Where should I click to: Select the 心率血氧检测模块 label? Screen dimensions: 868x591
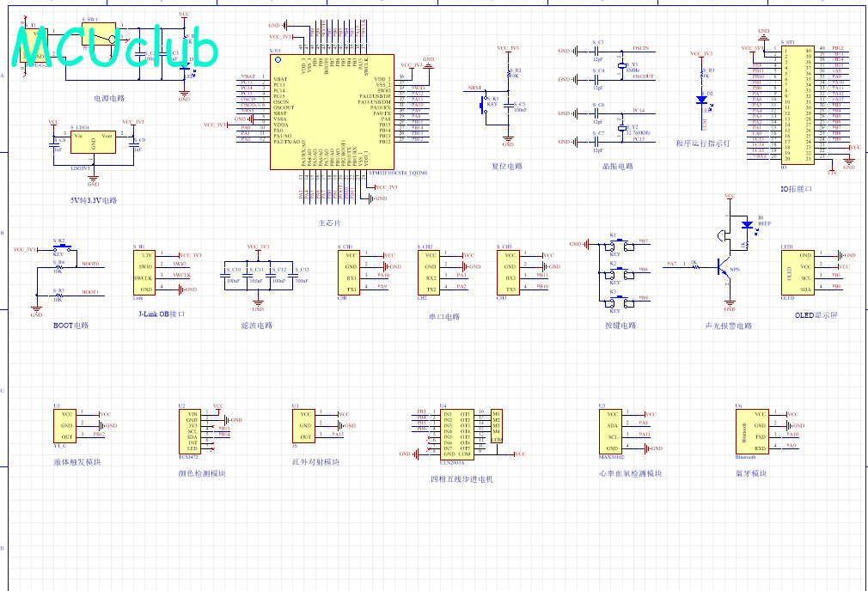pos(631,473)
